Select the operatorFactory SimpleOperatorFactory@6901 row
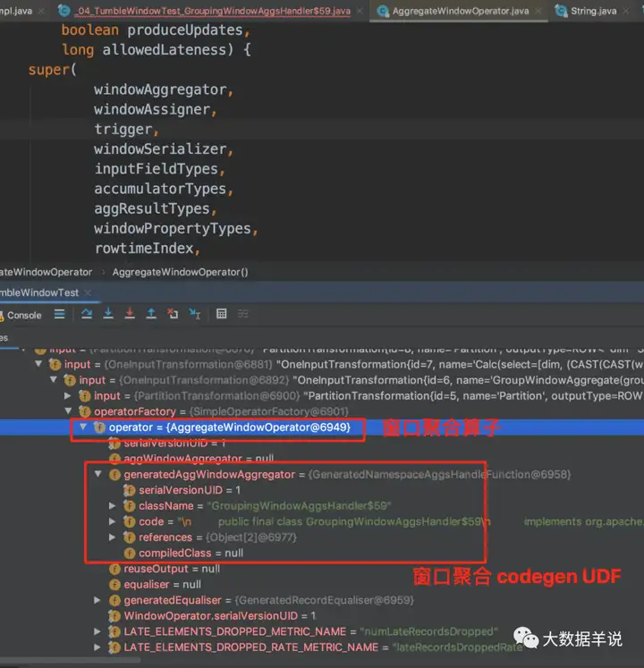 point(322,411)
